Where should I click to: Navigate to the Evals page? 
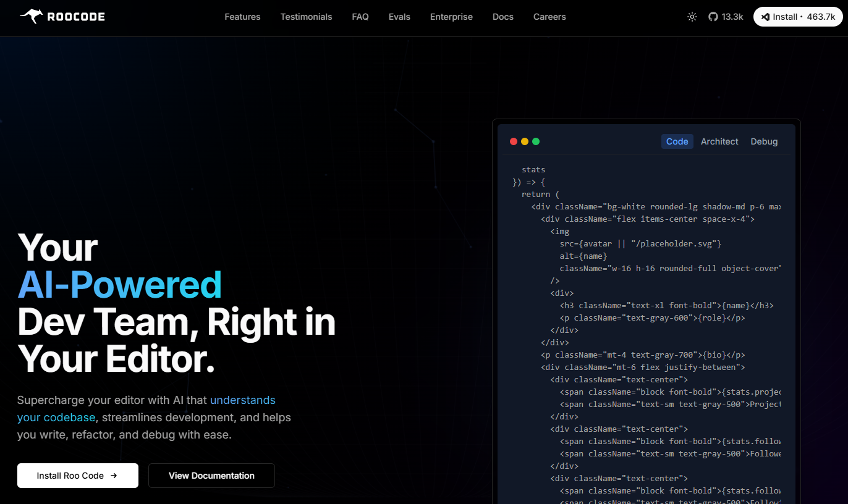click(399, 17)
